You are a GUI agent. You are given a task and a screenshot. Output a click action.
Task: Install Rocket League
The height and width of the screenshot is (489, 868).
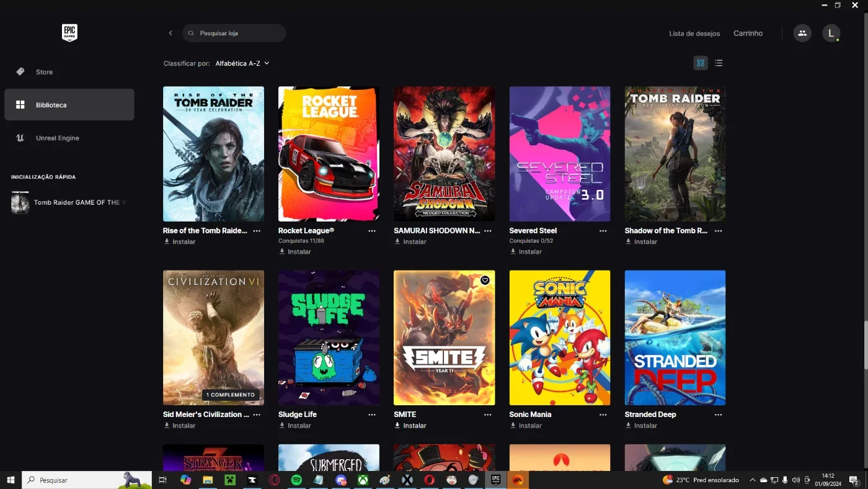point(295,252)
